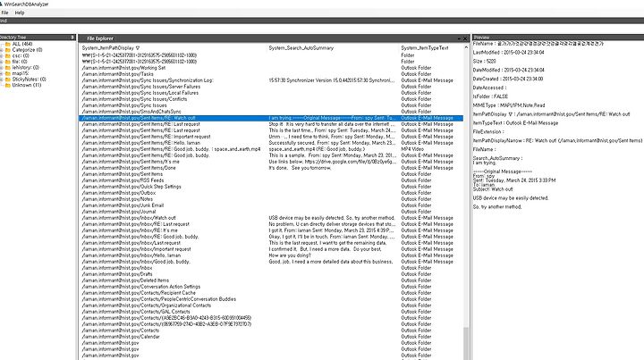
Task: Expand the Categorize tree node
Action: tap(2, 50)
